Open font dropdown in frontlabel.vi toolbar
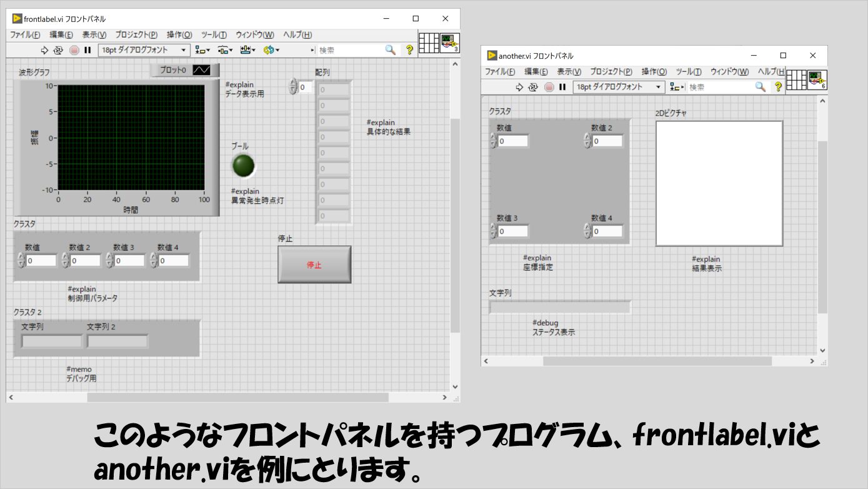This screenshot has height=489, width=868. click(144, 50)
